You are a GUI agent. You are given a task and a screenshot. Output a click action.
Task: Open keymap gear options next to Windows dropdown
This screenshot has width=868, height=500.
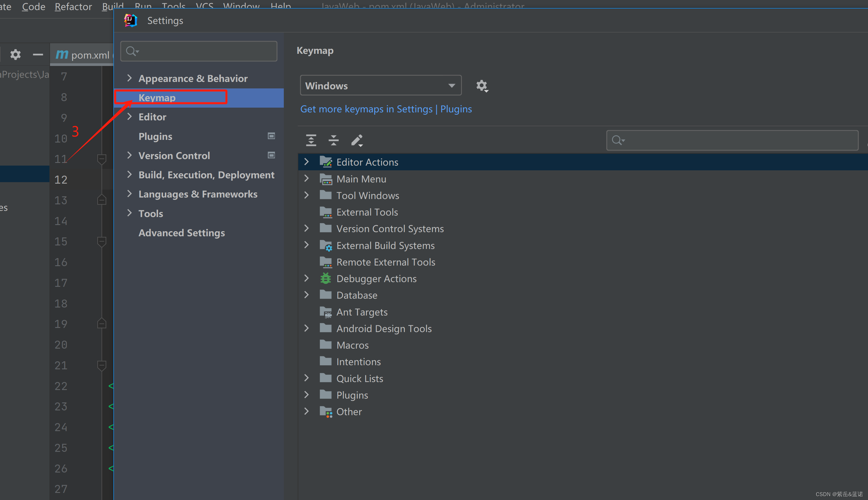tap(482, 86)
